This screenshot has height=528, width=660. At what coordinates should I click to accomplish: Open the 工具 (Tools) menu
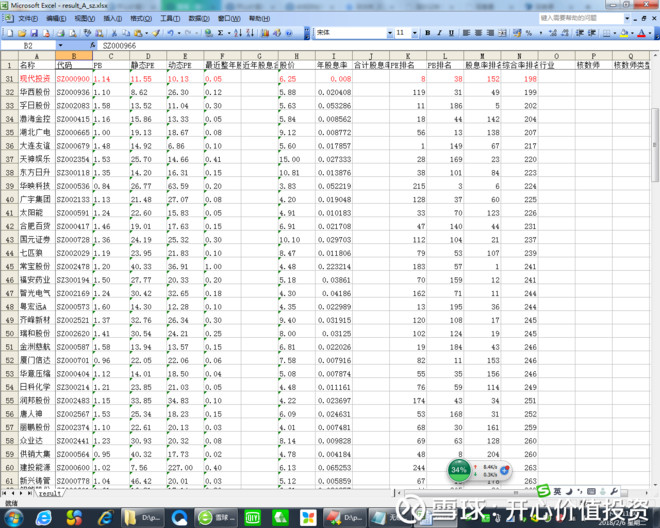point(170,18)
